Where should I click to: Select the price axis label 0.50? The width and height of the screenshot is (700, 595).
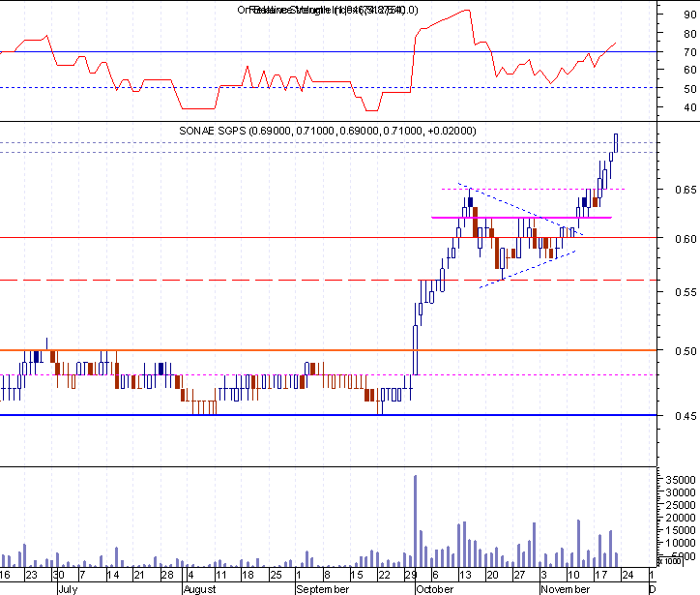(685, 351)
